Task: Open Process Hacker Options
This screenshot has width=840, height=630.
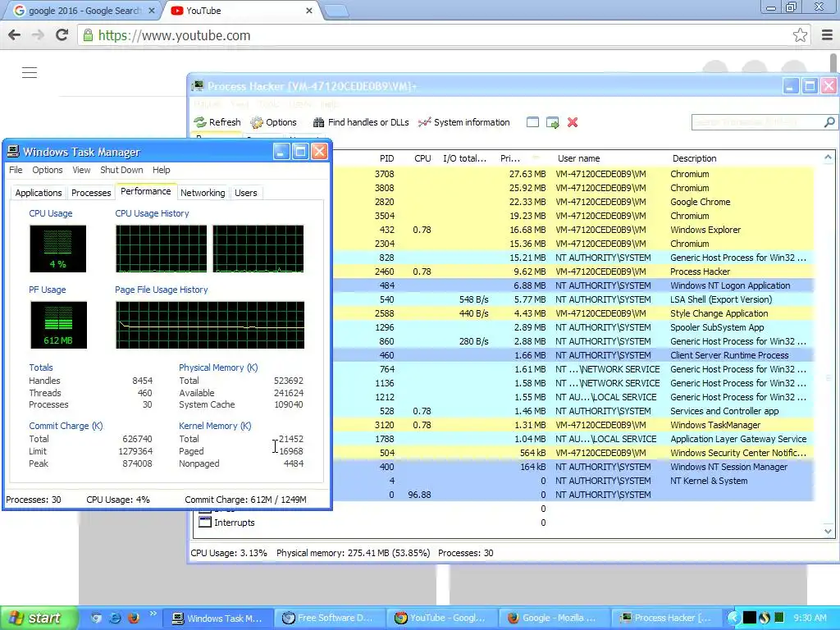Action: coord(274,122)
